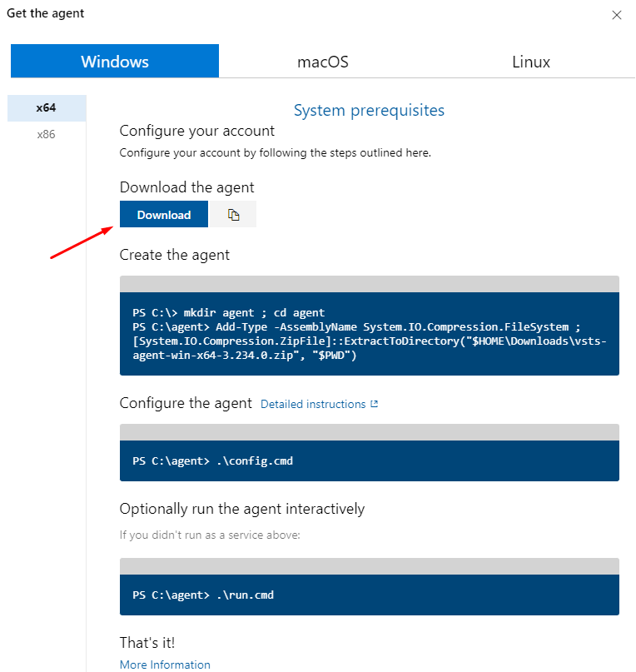This screenshot has height=672, width=636.
Task: Click the Get the agent dialog title
Action: (46, 13)
